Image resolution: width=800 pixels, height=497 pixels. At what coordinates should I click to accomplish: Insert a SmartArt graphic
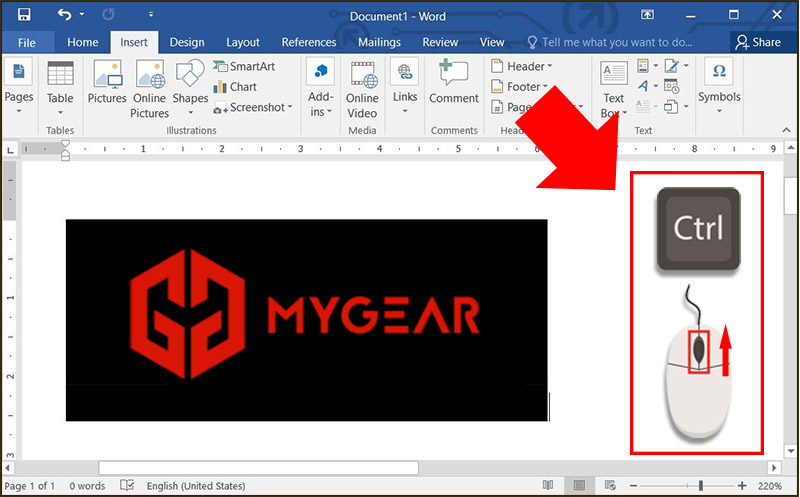click(244, 66)
